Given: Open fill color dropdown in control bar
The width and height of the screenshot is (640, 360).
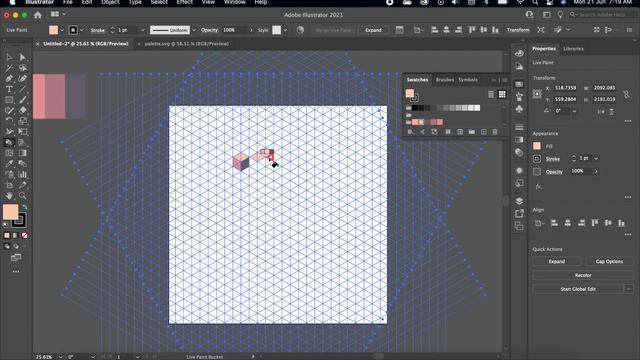Looking at the screenshot, I should (62, 30).
